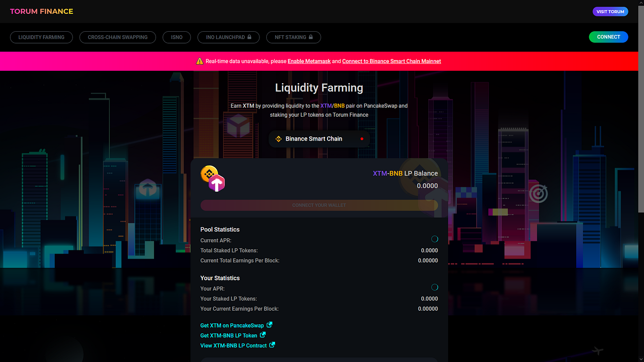The width and height of the screenshot is (644, 362).
Task: Follow the Connect to Binance Smart Chain Mainnet link
Action: (391, 61)
